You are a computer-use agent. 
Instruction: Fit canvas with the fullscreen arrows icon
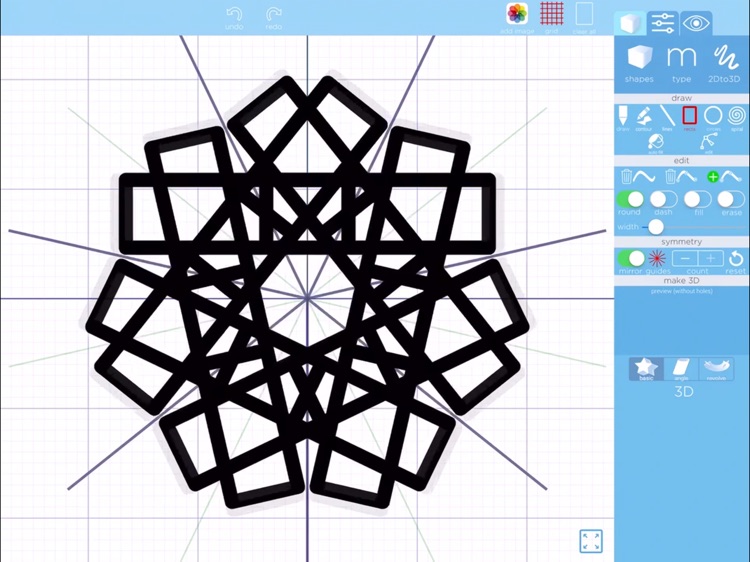(x=591, y=541)
